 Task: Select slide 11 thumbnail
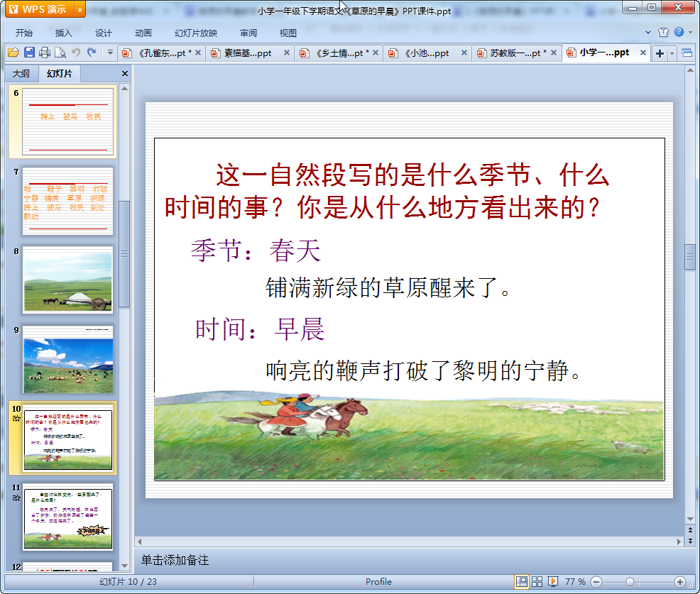[68, 517]
